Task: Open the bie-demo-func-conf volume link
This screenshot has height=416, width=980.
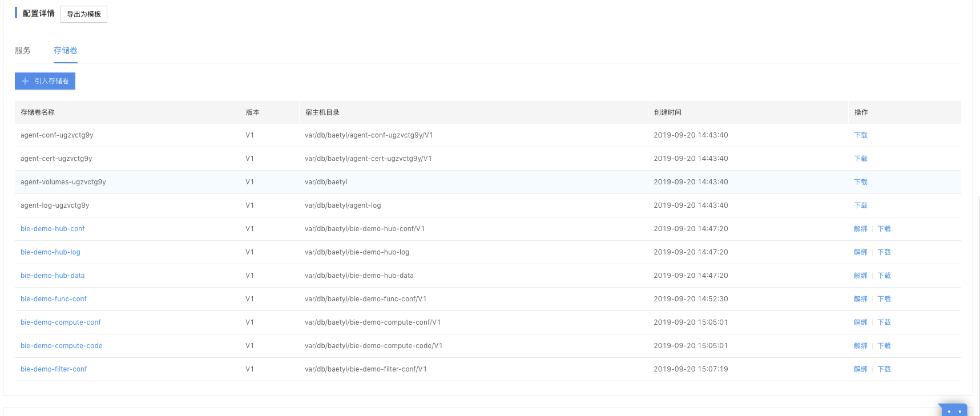Action: [54, 299]
